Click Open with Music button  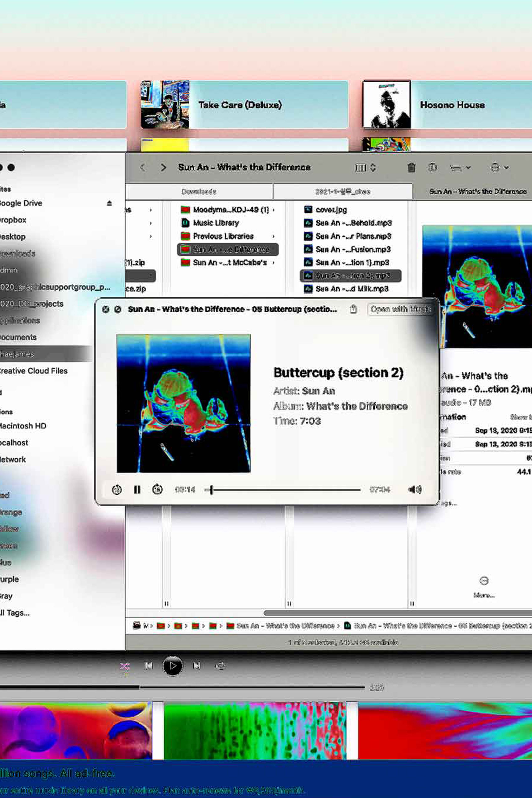click(400, 309)
